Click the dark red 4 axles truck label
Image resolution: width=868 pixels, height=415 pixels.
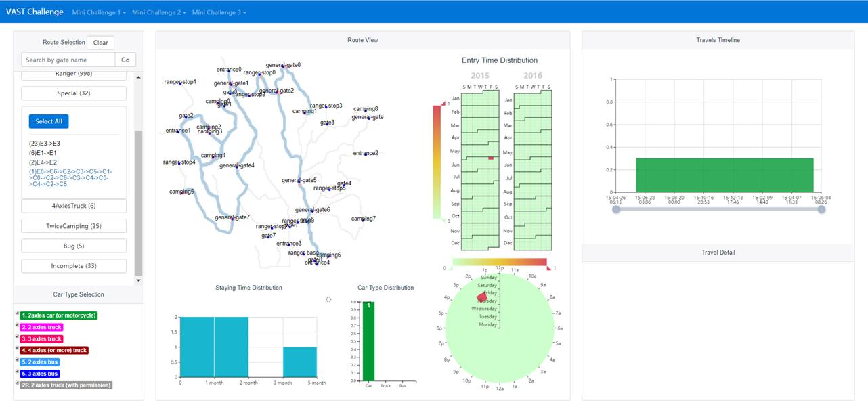54,350
